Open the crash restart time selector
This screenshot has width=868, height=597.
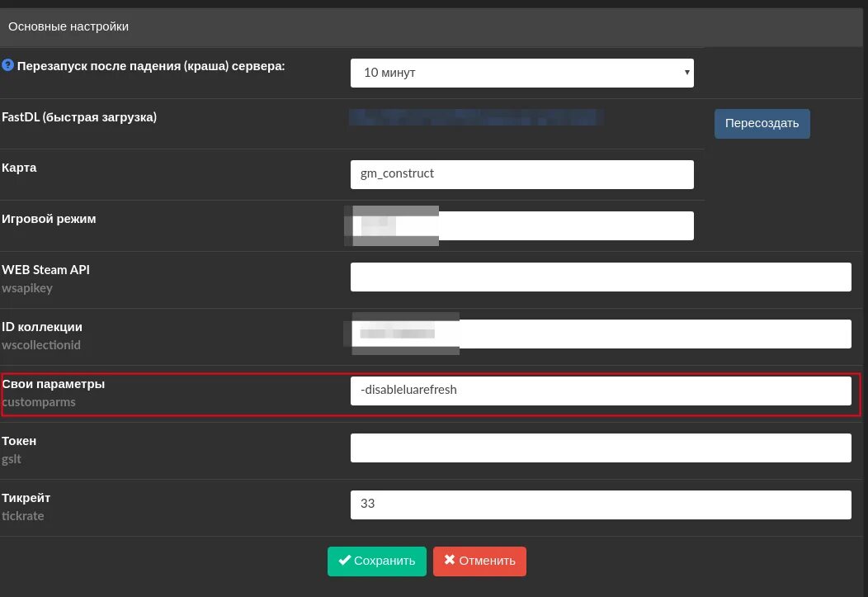521,73
